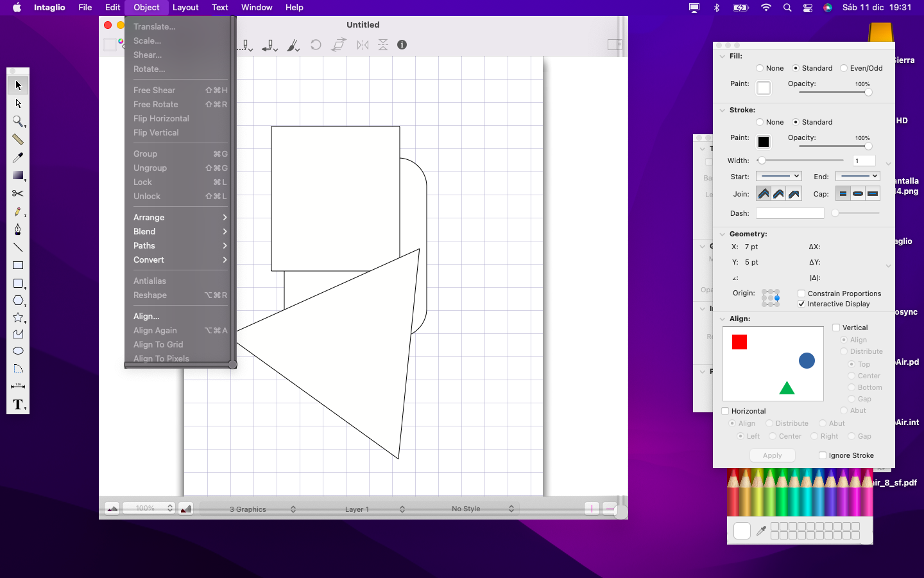Toggle the Ignore Stroke checkbox
924x578 pixels.
(x=823, y=455)
